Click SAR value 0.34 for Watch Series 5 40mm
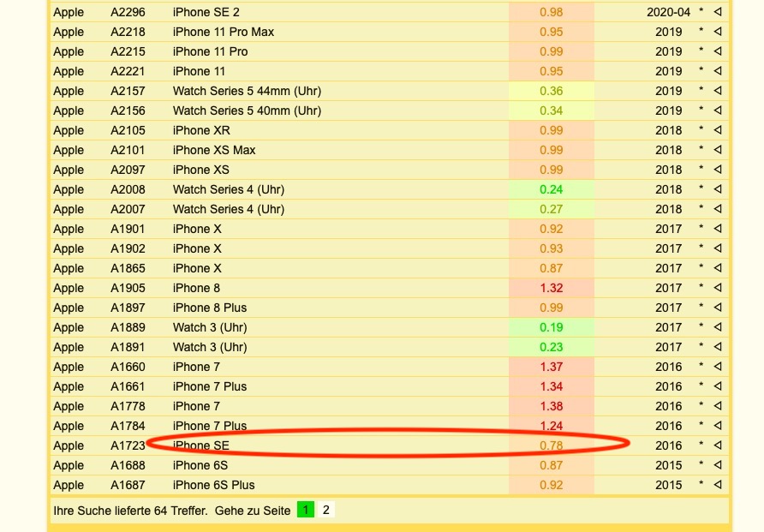Screen dimensions: 764x532 click(551, 111)
